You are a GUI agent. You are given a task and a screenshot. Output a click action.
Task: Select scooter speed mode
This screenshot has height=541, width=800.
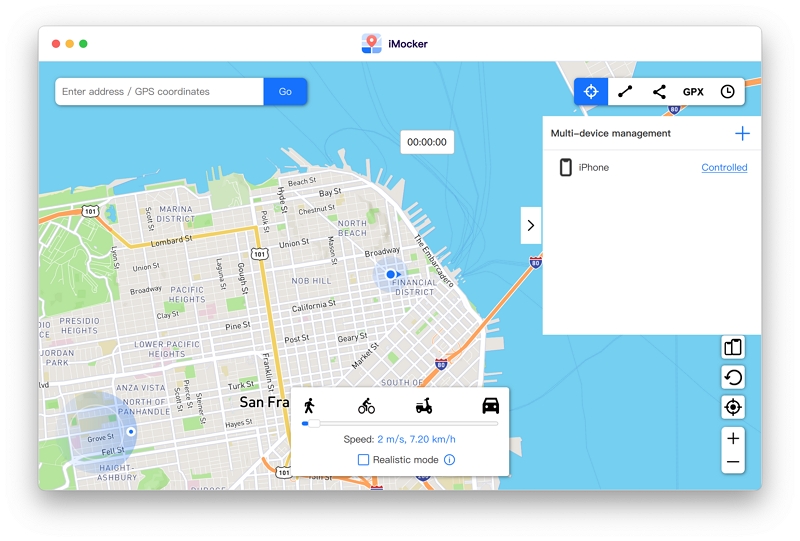point(425,405)
